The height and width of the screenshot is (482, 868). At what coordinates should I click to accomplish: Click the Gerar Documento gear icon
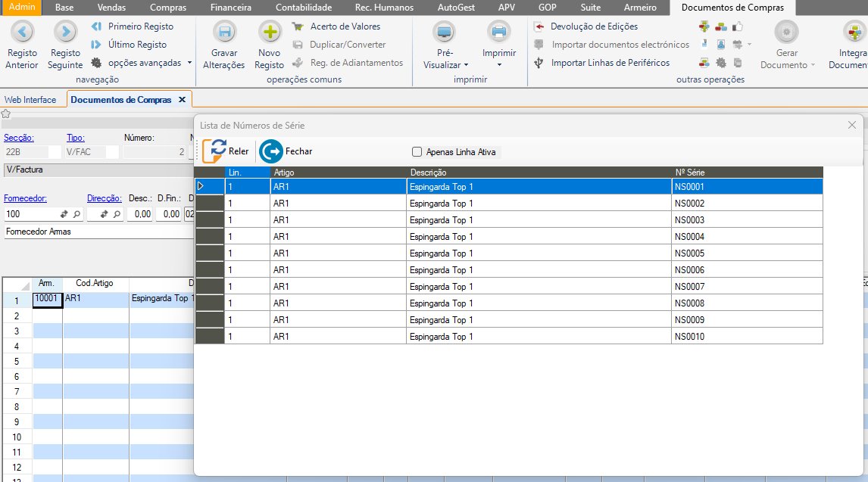point(787,32)
